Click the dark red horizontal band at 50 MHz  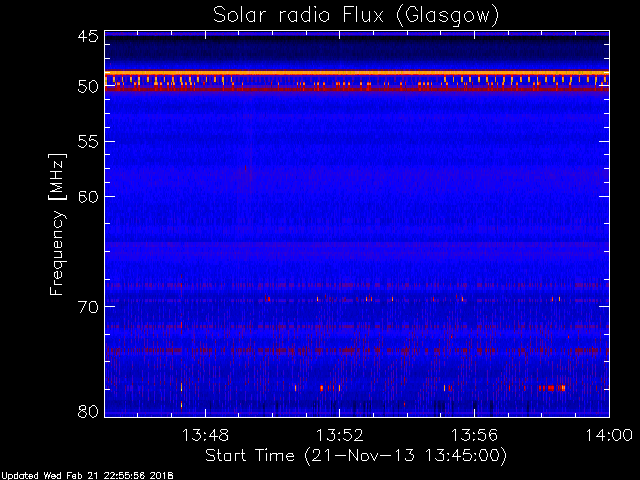point(357,88)
